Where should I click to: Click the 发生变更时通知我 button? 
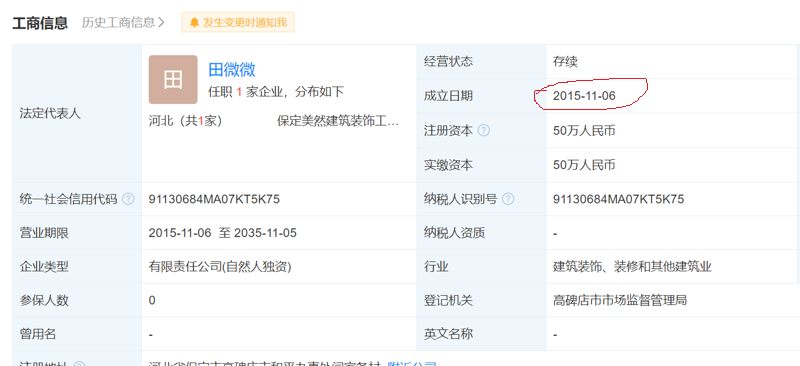pos(238,22)
